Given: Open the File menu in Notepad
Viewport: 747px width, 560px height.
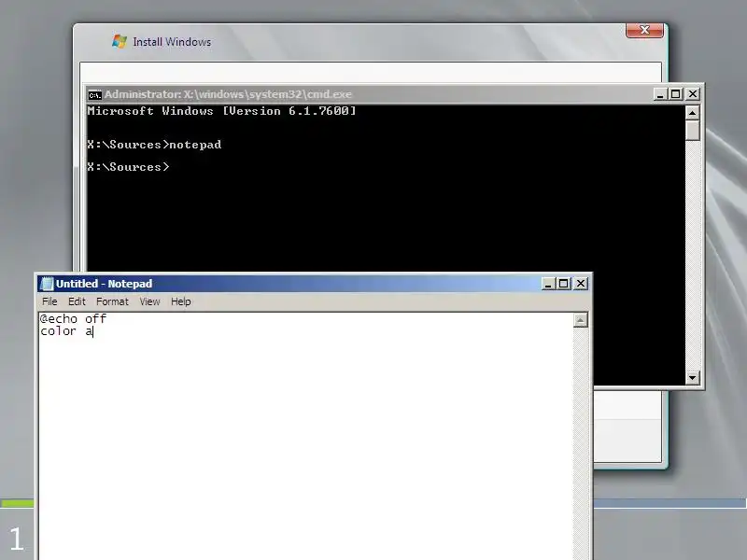Looking at the screenshot, I should pos(49,301).
